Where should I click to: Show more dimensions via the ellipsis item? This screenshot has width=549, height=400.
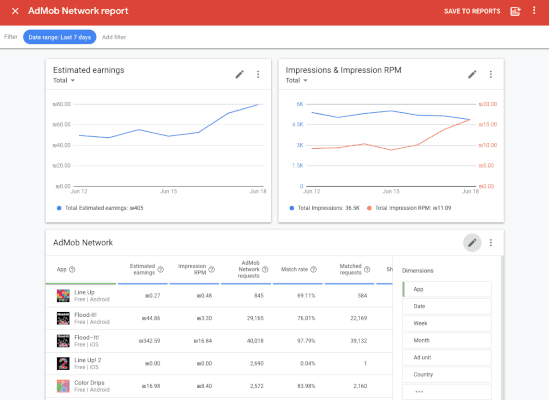point(447,392)
